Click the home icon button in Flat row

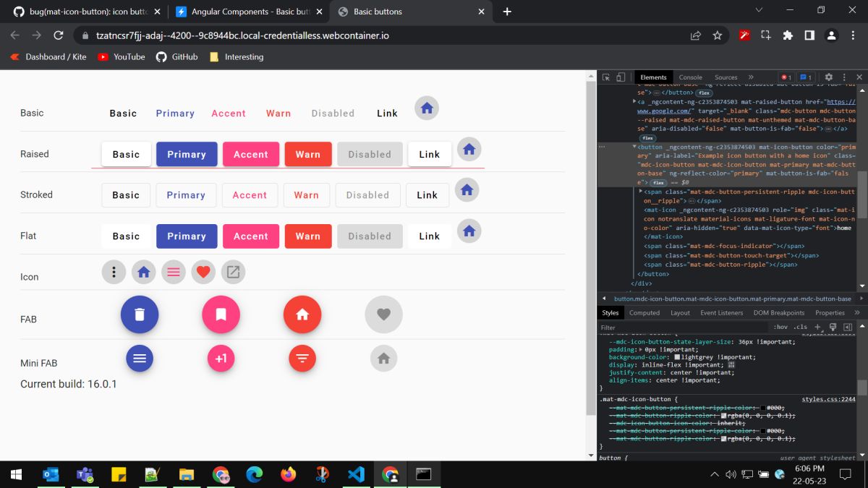point(469,231)
